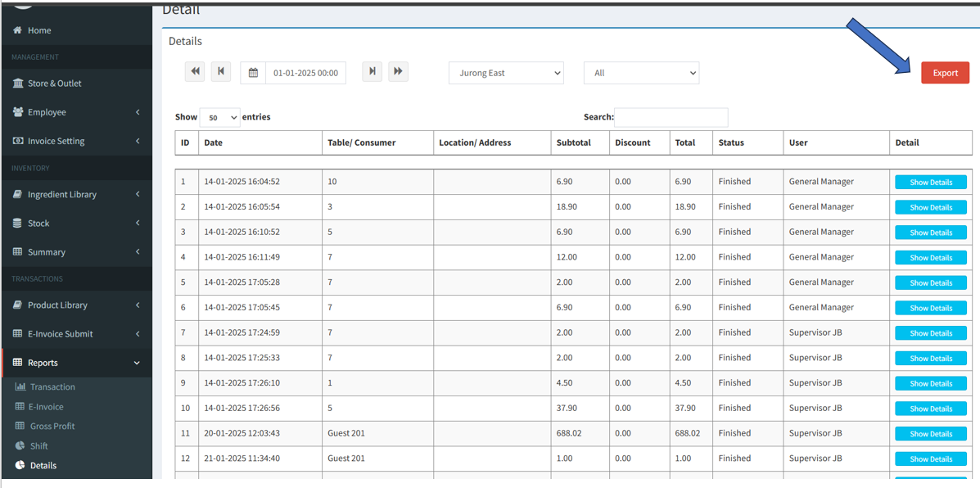This screenshot has width=980, height=488.
Task: Click the red Export button
Action: (945, 73)
